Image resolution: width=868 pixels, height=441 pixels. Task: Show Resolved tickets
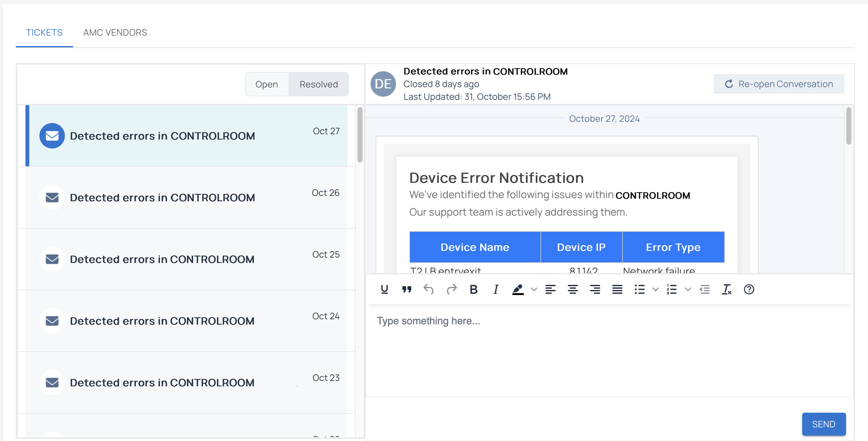[318, 84]
